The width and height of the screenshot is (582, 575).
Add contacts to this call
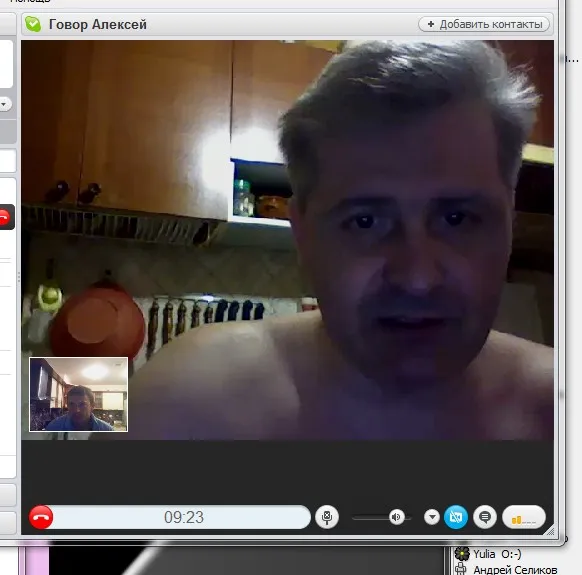[x=484, y=24]
